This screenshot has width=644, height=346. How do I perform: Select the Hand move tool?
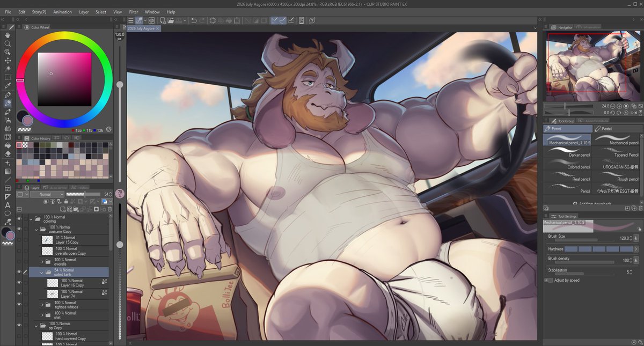click(x=8, y=35)
